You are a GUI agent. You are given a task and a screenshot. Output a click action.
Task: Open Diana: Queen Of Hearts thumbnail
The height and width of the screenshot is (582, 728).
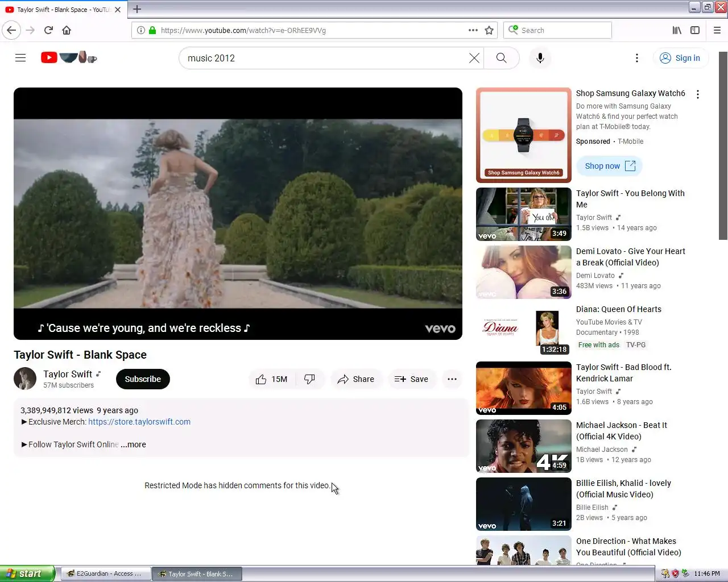tap(524, 330)
